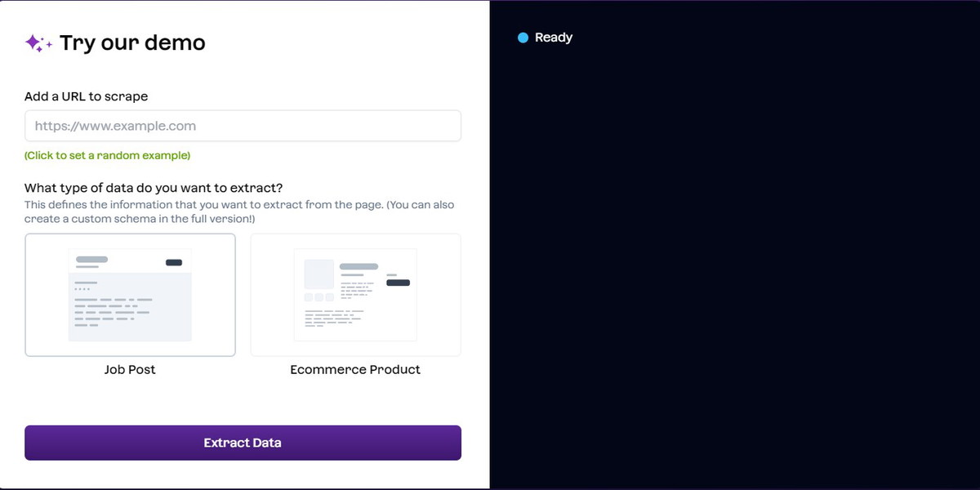Click the link to set a random example
Screen dimensions: 980x490
point(107,155)
